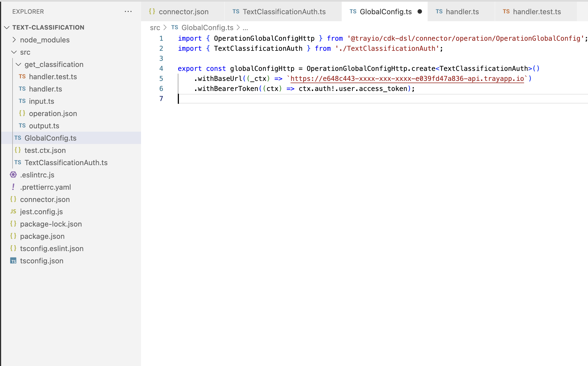This screenshot has height=366, width=588.
Task: Follow the trayapp.io URL in line 5
Action: coord(407,78)
